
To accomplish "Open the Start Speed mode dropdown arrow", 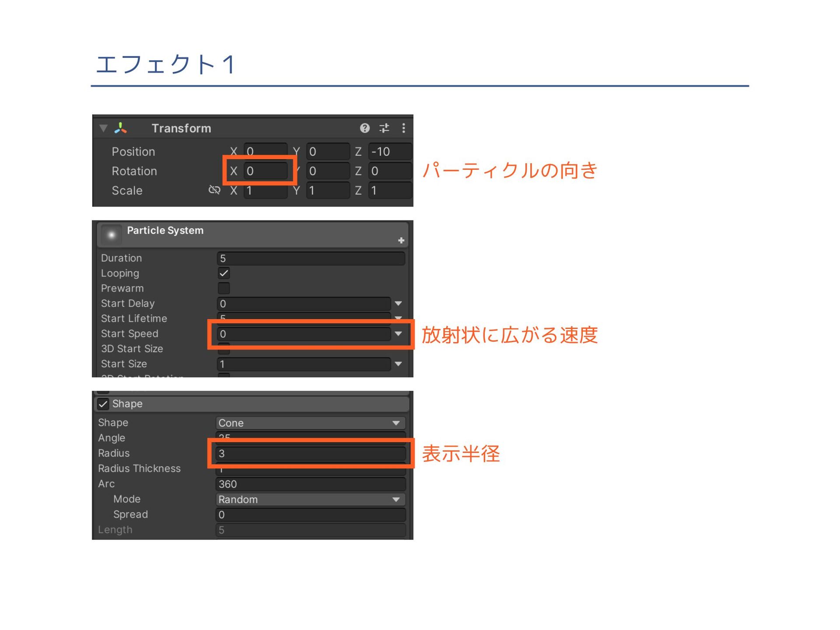I will click(x=398, y=333).
